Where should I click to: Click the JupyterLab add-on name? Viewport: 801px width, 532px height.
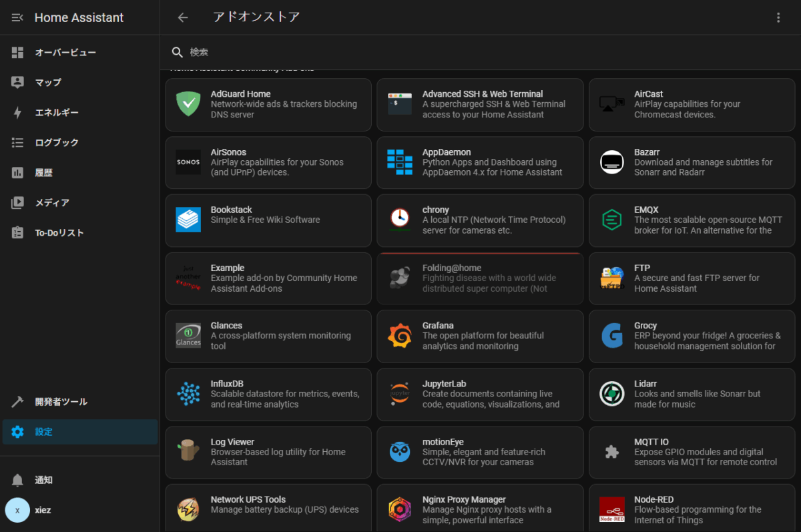click(445, 384)
